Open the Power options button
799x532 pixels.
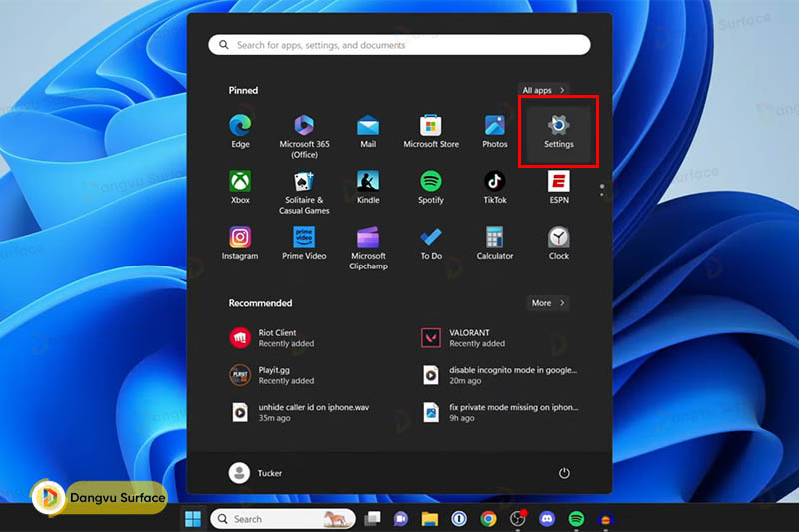click(564, 473)
